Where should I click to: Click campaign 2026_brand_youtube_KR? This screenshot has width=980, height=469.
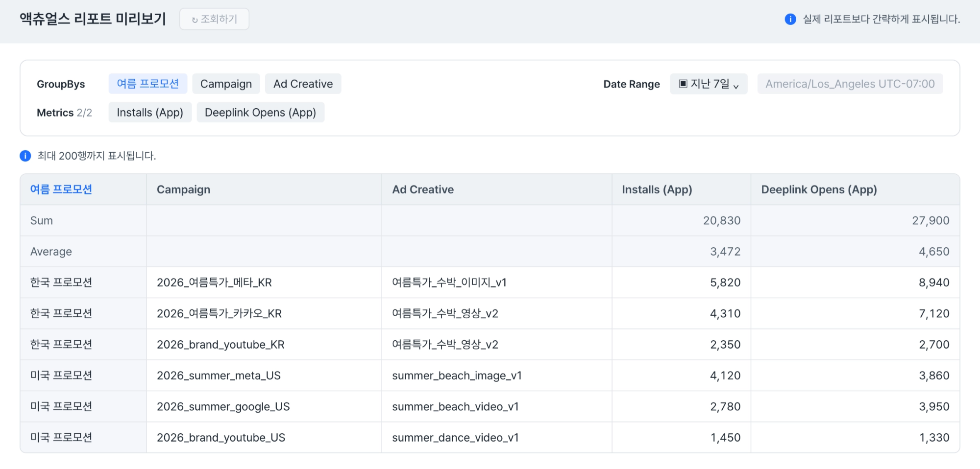220,345
